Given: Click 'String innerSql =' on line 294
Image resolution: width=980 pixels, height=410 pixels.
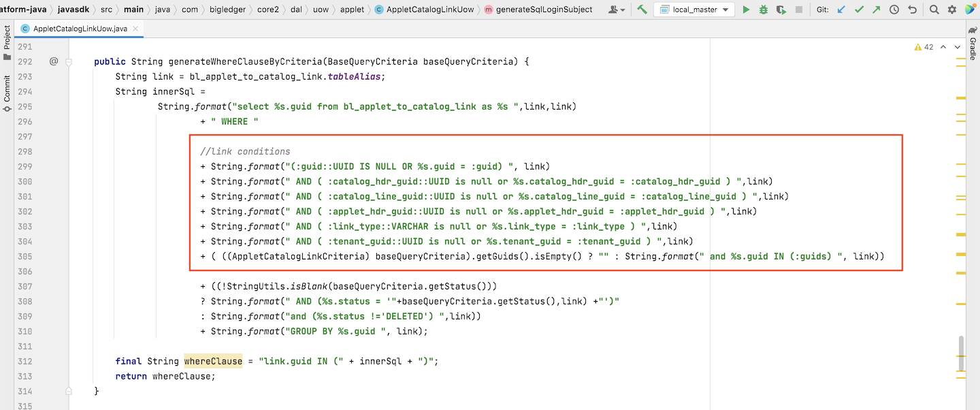Looking at the screenshot, I should [x=161, y=91].
